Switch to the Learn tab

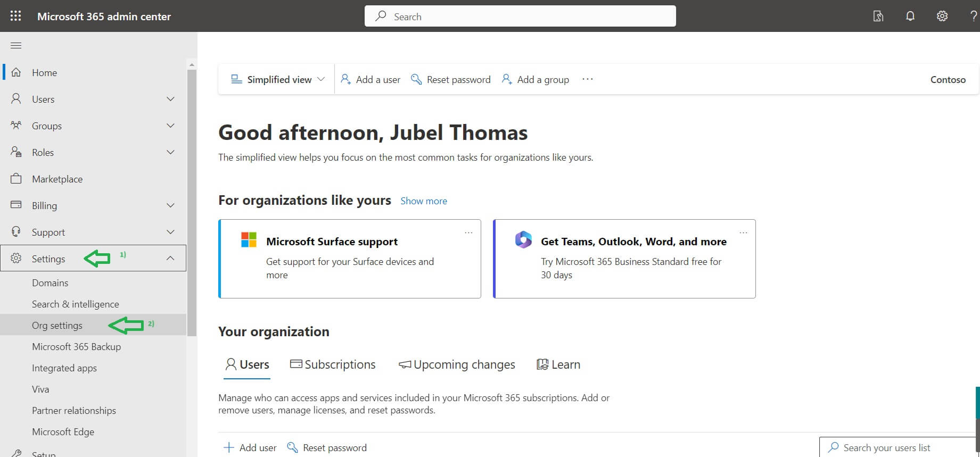pos(558,364)
